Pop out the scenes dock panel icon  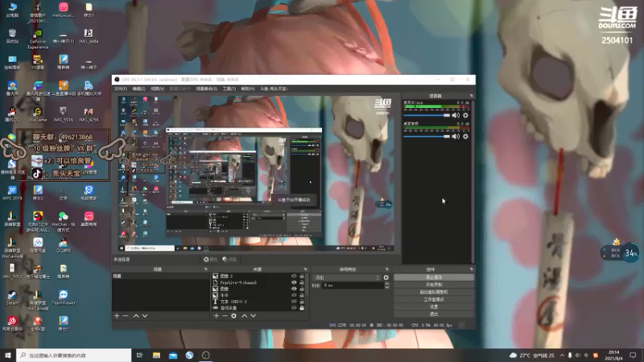click(206, 269)
